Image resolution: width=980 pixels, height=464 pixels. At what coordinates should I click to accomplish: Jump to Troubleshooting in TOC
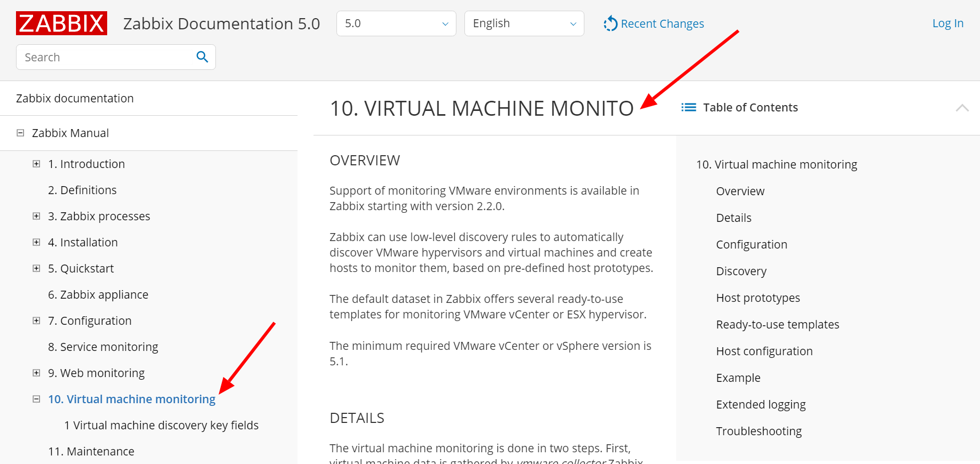click(x=759, y=431)
